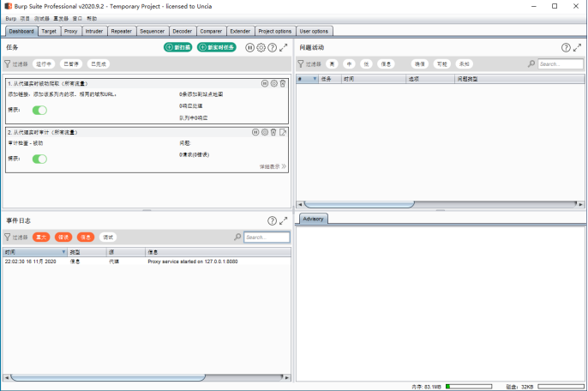The width and height of the screenshot is (588, 391).
Task: Expand task 2 details via 详细表示 chevrons
Action: point(284,166)
